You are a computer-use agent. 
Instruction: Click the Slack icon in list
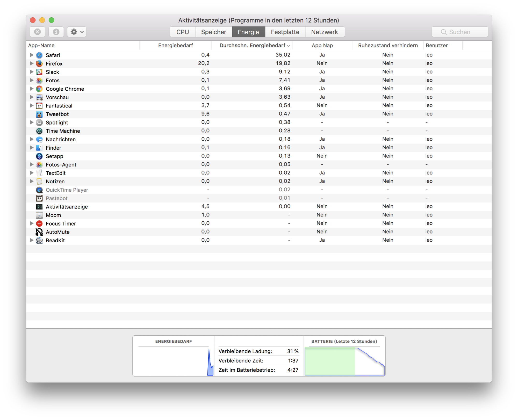click(39, 72)
